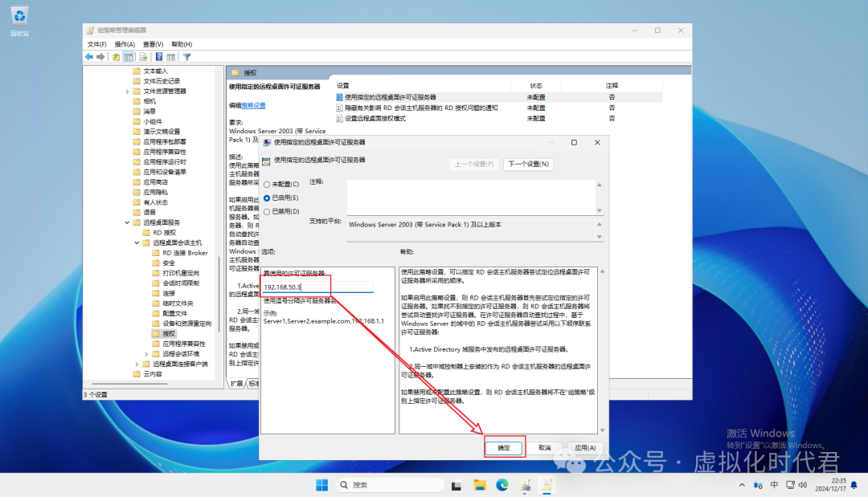Image resolution: width=868 pixels, height=497 pixels.
Task: Click the Up one level folder icon
Action: tap(117, 57)
